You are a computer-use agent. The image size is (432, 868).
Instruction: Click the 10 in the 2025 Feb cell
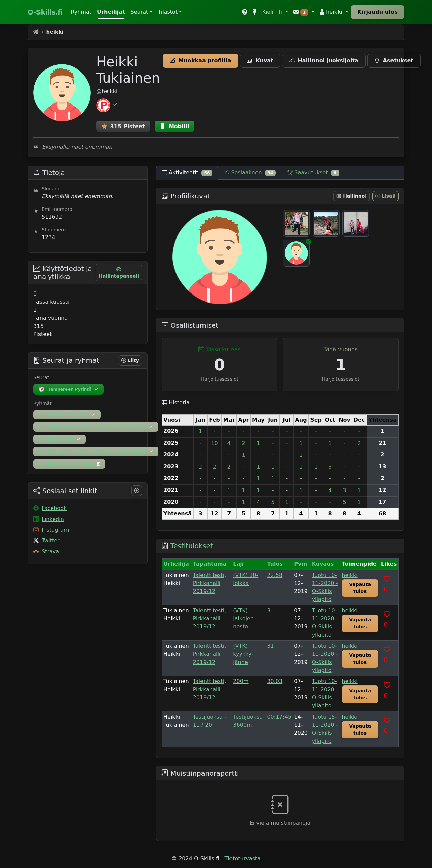click(x=214, y=443)
